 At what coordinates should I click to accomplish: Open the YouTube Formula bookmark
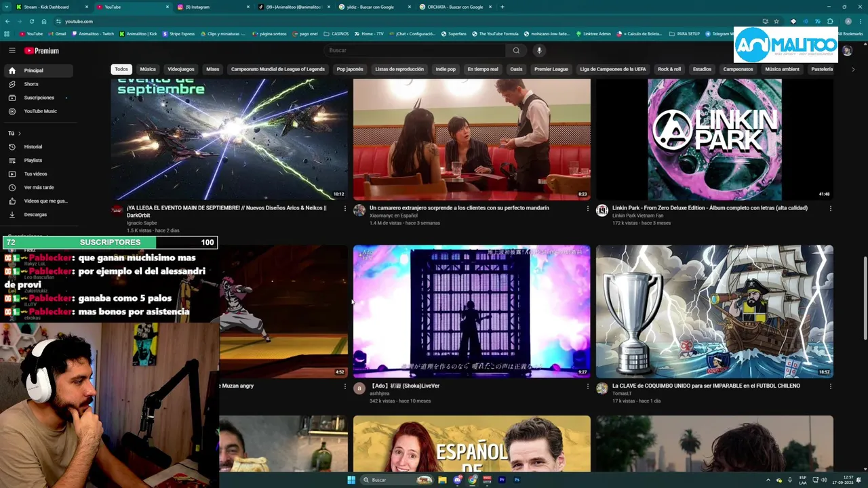(x=495, y=34)
